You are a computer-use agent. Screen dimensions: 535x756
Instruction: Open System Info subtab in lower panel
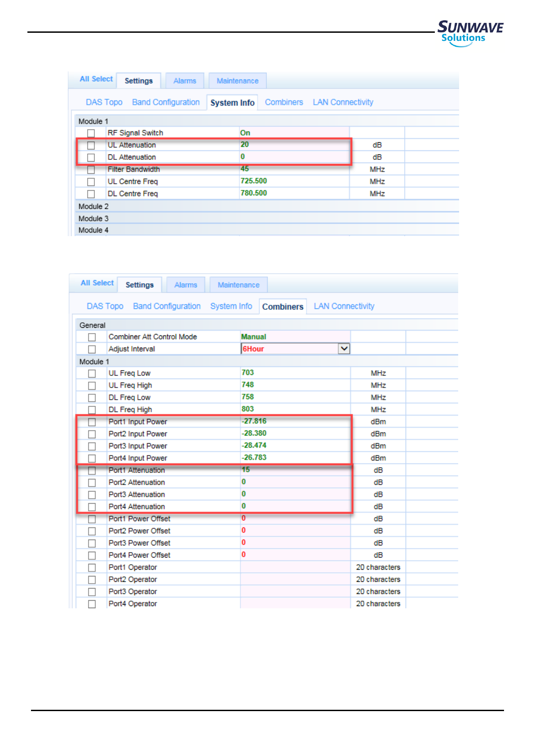pos(231,306)
